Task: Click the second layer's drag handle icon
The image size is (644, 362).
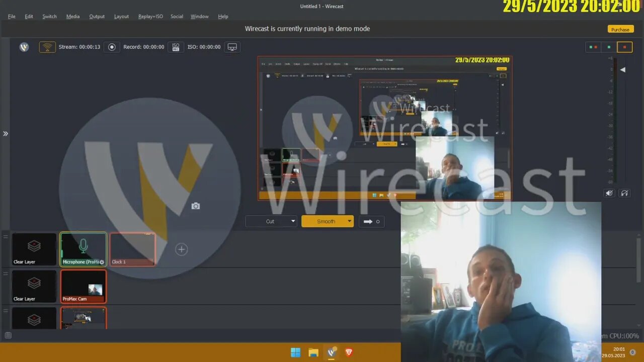Action: [6, 274]
